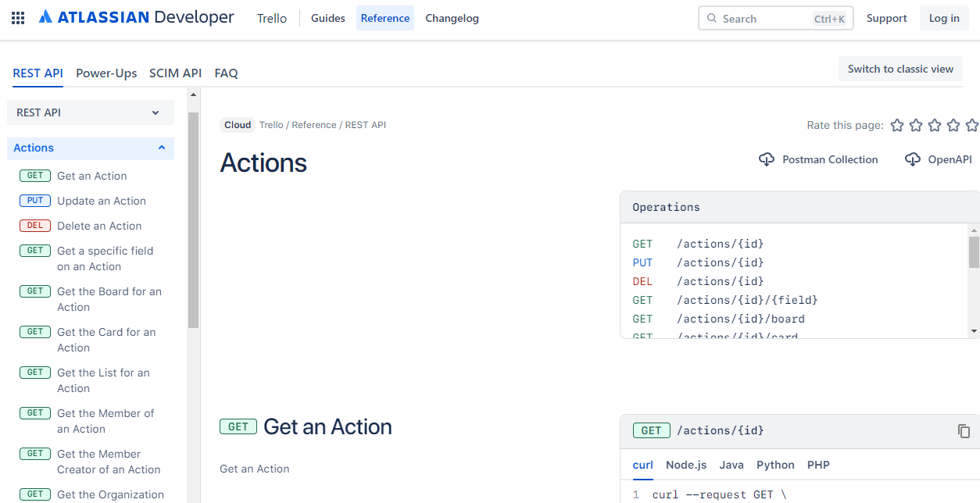Open the Changelog menu item
The height and width of the screenshot is (503, 980).
[x=452, y=18]
